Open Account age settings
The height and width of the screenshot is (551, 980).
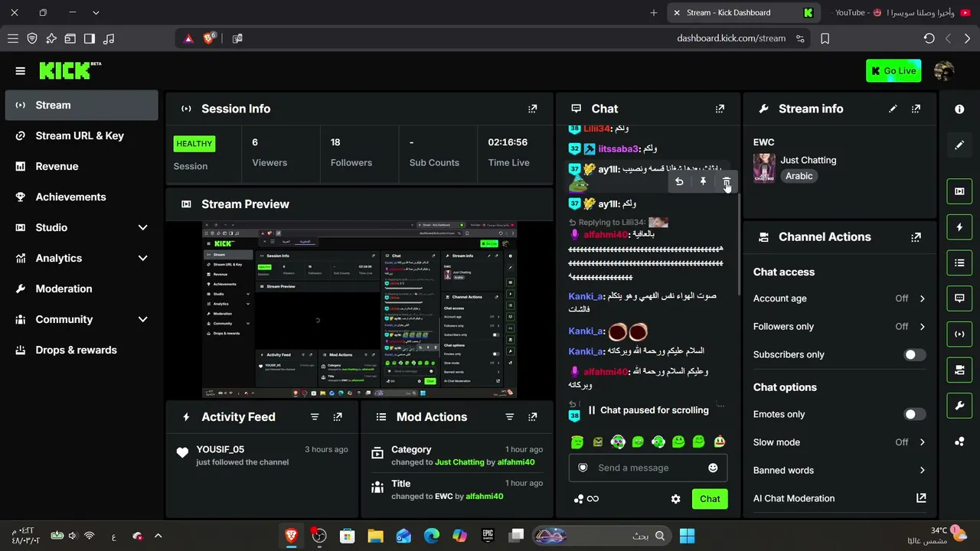pyautogui.click(x=840, y=298)
